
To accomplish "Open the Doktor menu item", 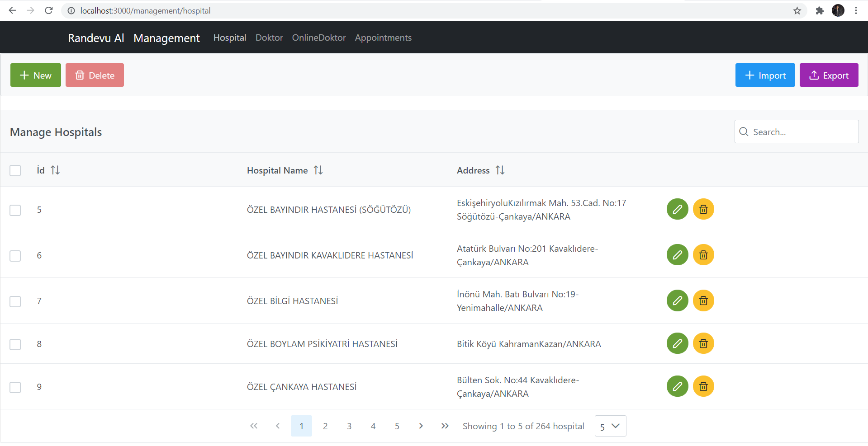I will [269, 38].
